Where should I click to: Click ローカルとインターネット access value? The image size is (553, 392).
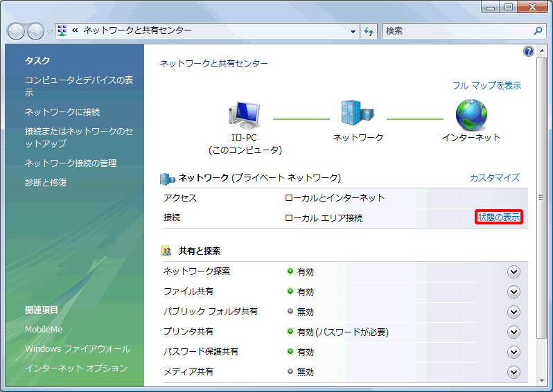tap(334, 198)
